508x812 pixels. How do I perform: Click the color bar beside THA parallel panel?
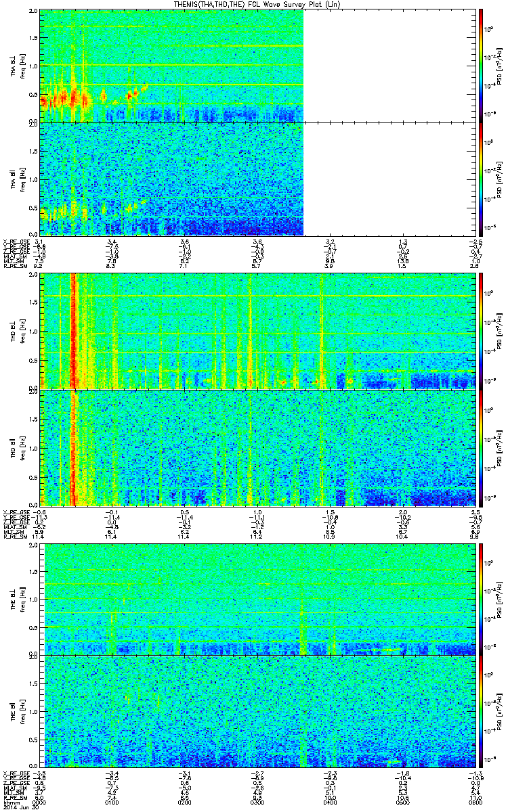pyautogui.click(x=482, y=179)
